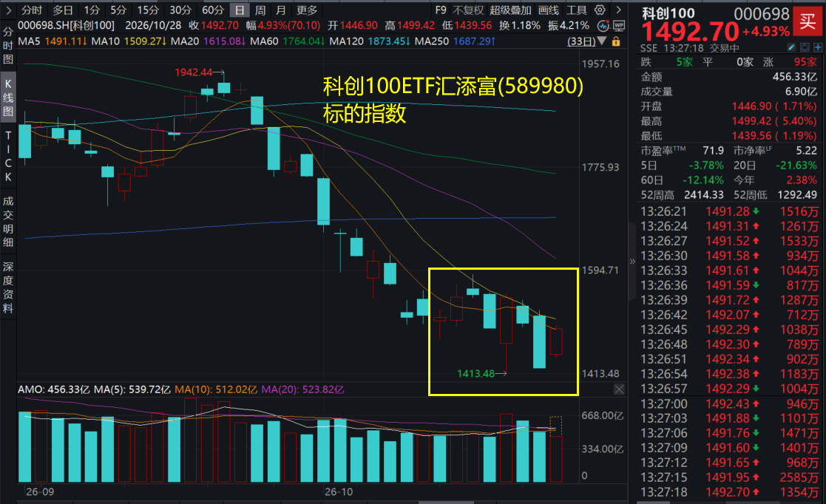The width and height of the screenshot is (826, 504).
Task: Open TICK in the left sidebar
Action: [8, 156]
